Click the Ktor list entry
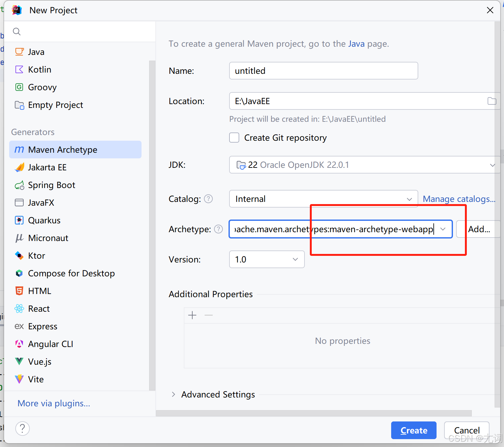The width and height of the screenshot is (504, 447). pyautogui.click(x=75, y=256)
